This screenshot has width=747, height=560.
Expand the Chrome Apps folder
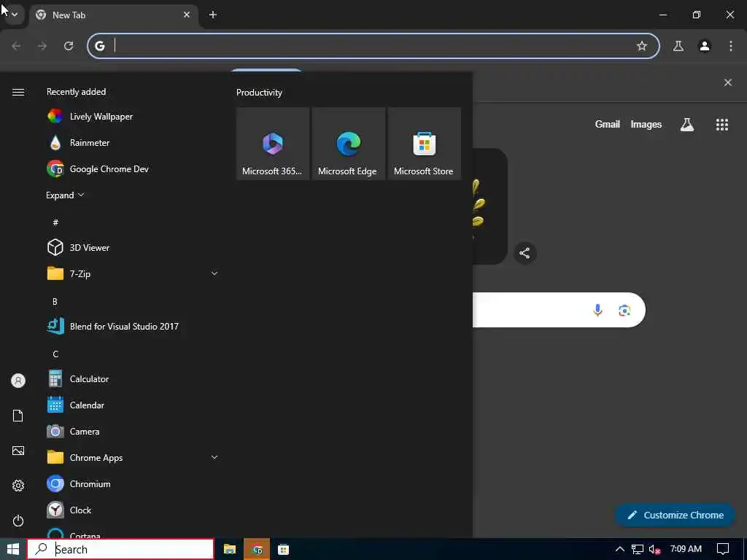tap(132, 458)
